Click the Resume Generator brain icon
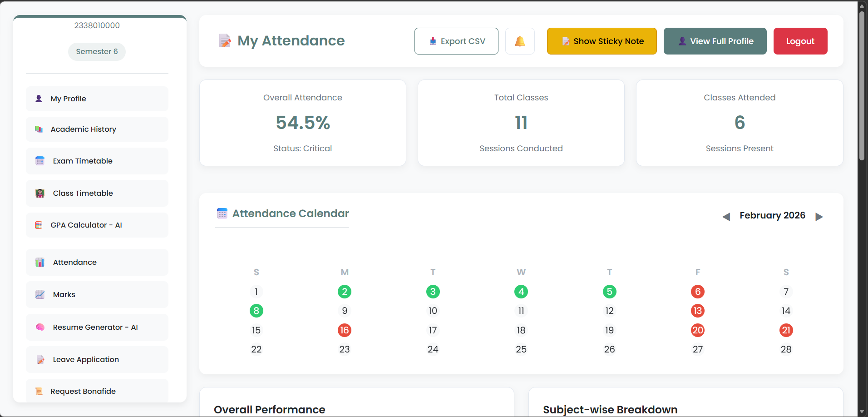The height and width of the screenshot is (417, 868). tap(40, 328)
